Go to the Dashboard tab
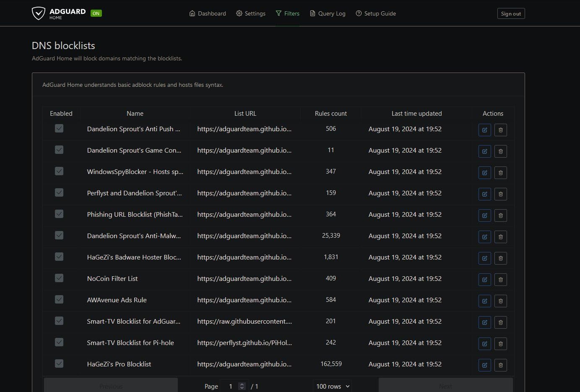 [208, 13]
